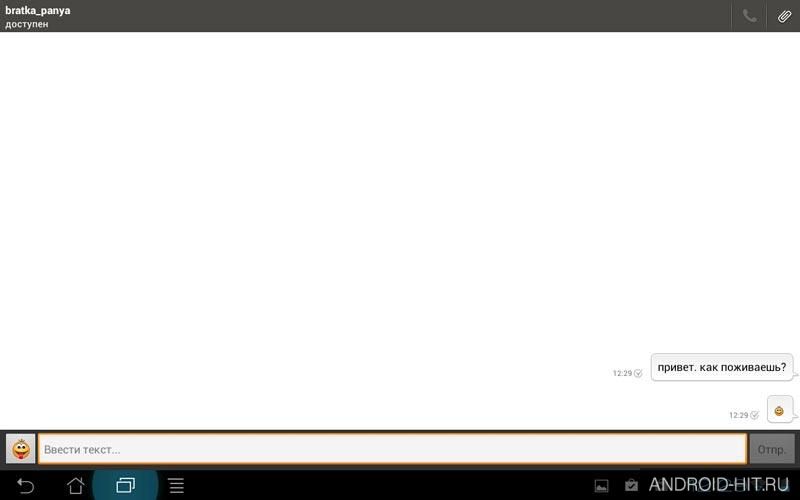Click the ANDROID-HIT.RU watermark text

tap(719, 484)
